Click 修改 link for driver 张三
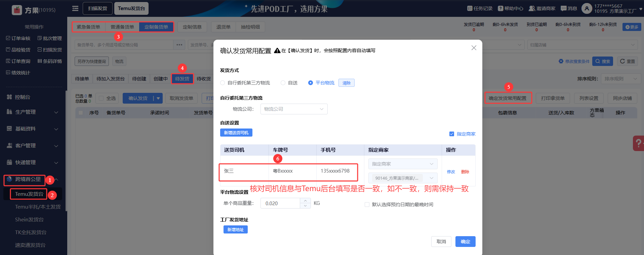Screen dimensions: 644x255 tap(451, 172)
